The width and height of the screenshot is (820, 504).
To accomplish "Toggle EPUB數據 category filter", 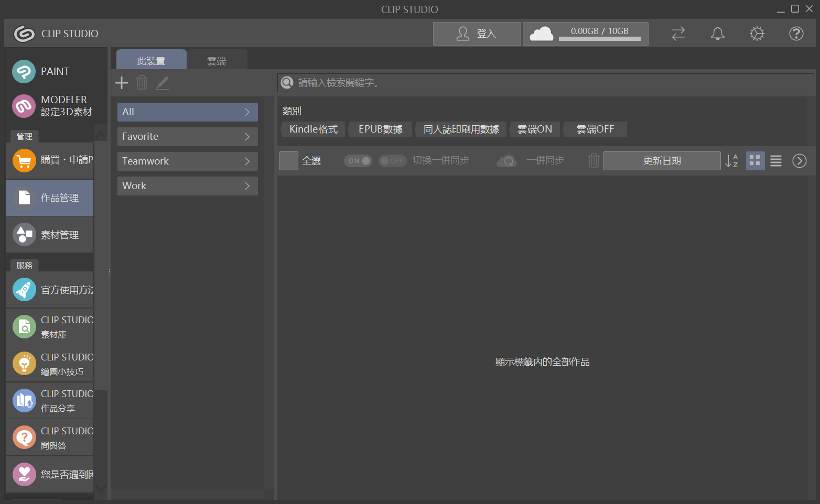I will (x=381, y=129).
